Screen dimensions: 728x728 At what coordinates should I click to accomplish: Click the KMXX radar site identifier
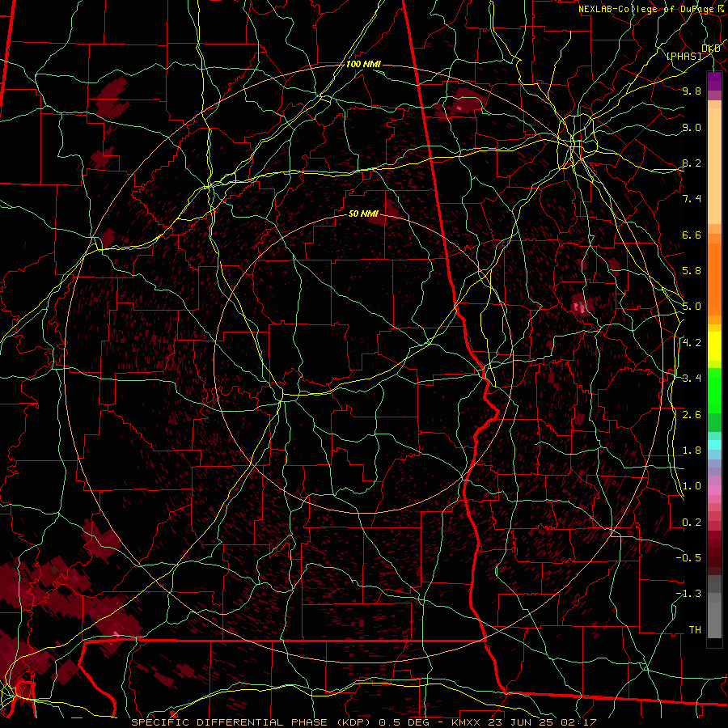click(466, 722)
